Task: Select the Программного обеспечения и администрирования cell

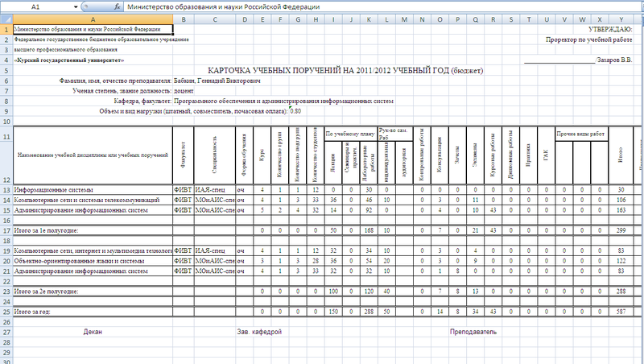Action: [283, 101]
